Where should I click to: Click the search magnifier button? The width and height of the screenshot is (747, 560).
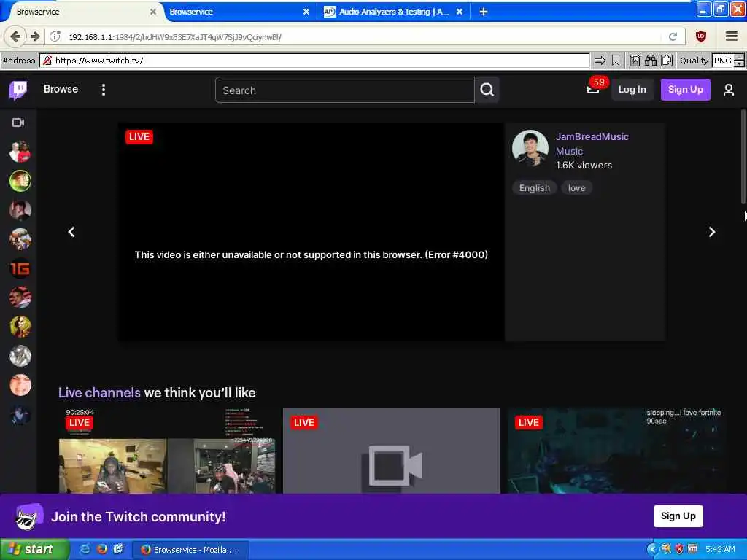tap(487, 90)
